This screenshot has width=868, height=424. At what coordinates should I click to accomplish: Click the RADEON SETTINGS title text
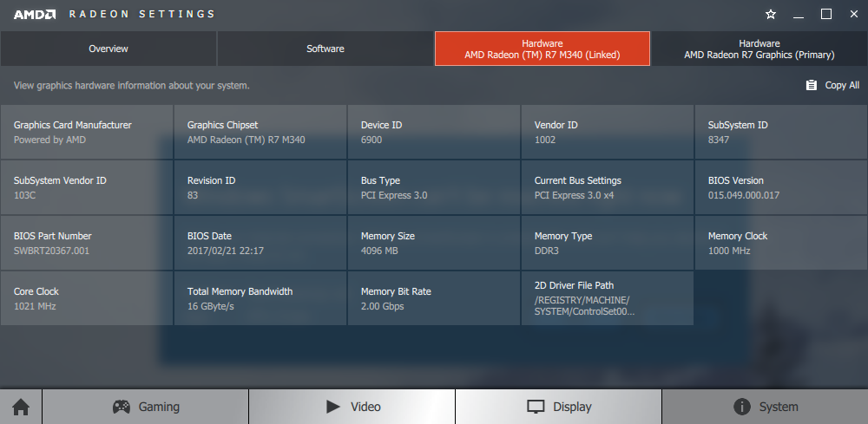point(141,15)
